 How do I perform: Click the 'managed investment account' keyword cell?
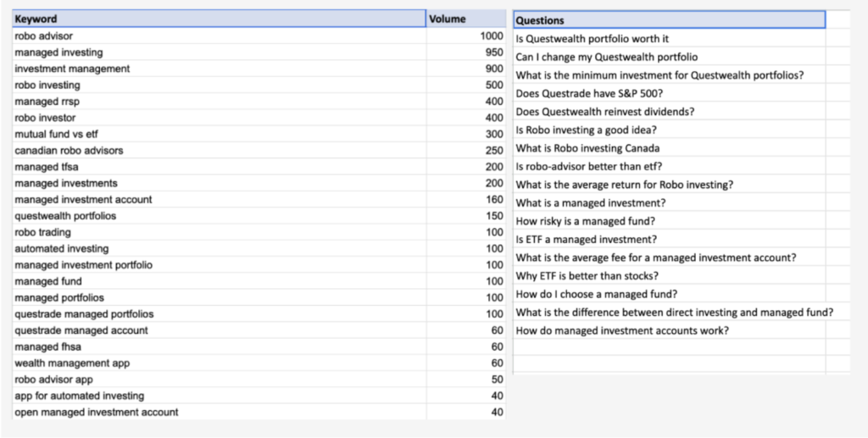pos(220,199)
